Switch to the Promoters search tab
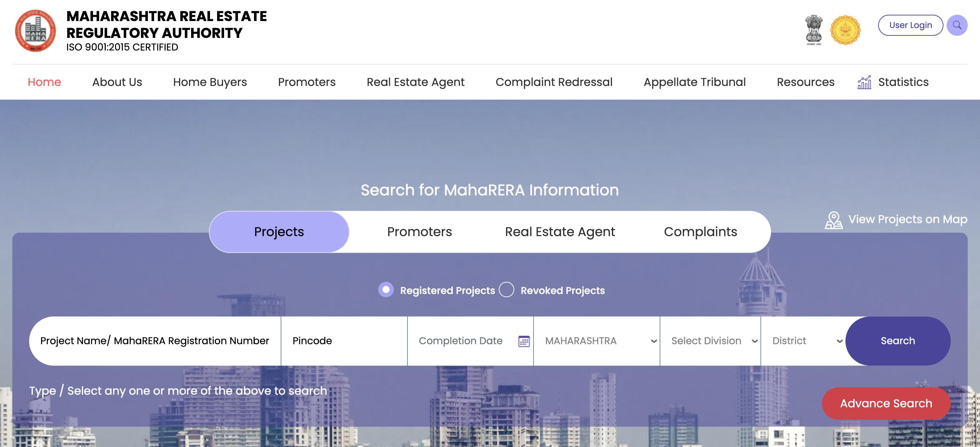This screenshot has height=447, width=980. tap(419, 232)
